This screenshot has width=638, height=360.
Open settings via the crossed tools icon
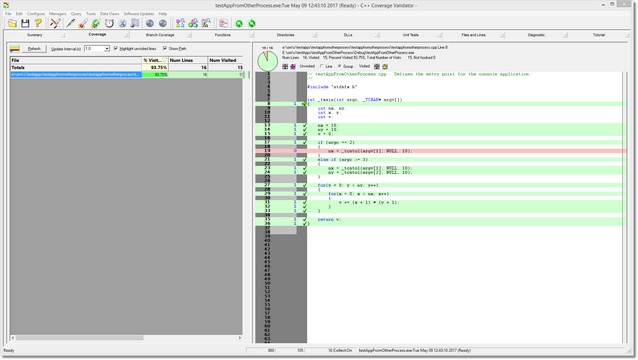pos(55,24)
